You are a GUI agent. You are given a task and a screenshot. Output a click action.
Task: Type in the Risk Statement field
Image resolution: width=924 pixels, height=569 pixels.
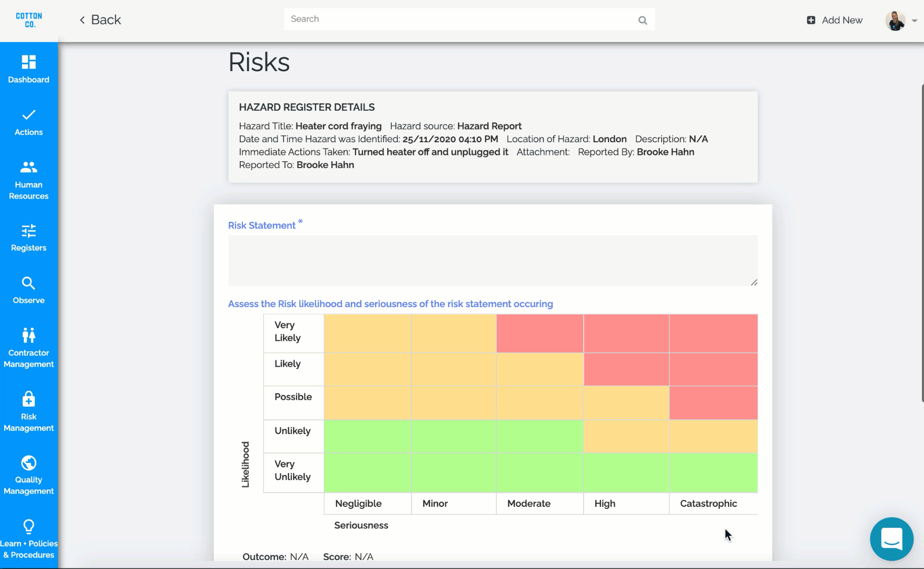click(x=493, y=260)
